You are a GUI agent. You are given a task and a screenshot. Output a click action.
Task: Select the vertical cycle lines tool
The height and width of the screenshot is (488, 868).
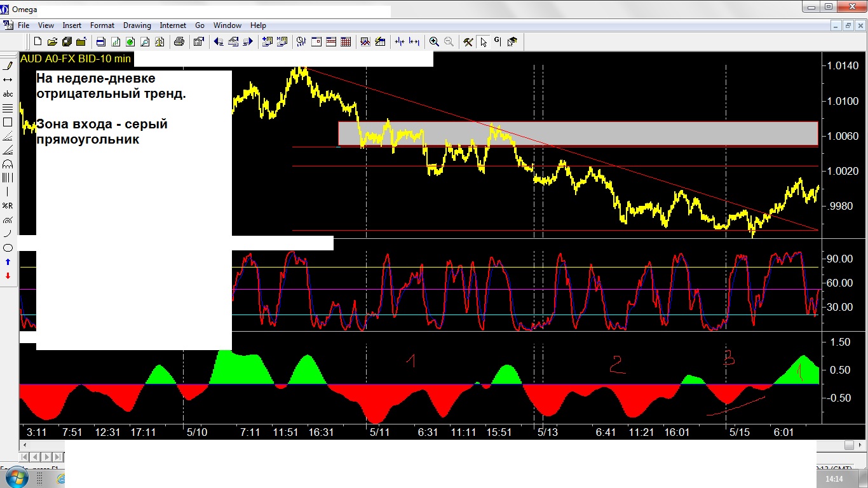[8, 178]
